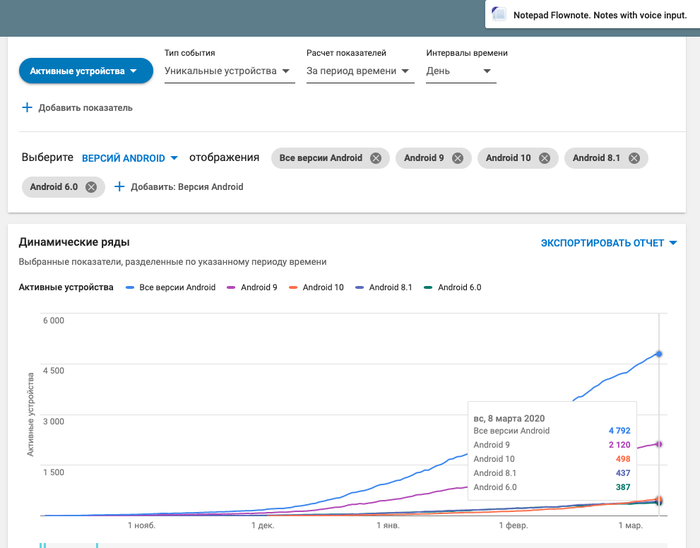The width and height of the screenshot is (700, 548).
Task: Remove the 'Все версии Android' chip
Action: tap(376, 158)
